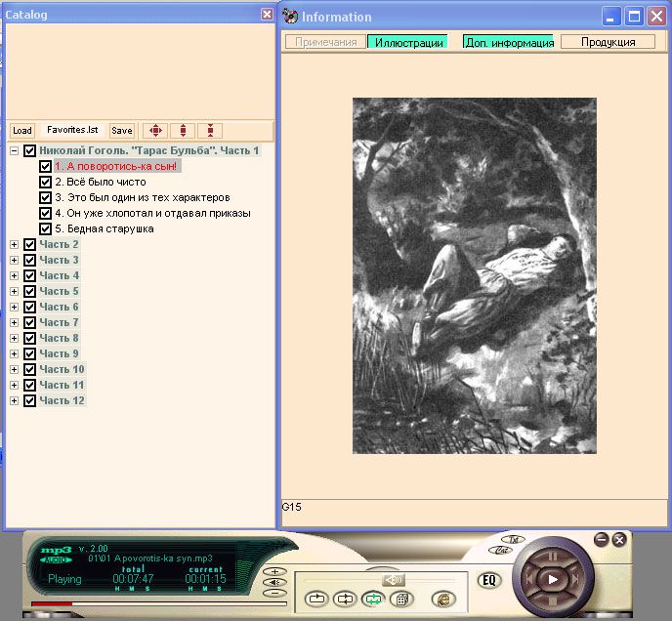Expand the Часть 12 tree node
The height and width of the screenshot is (621, 672).
click(14, 400)
